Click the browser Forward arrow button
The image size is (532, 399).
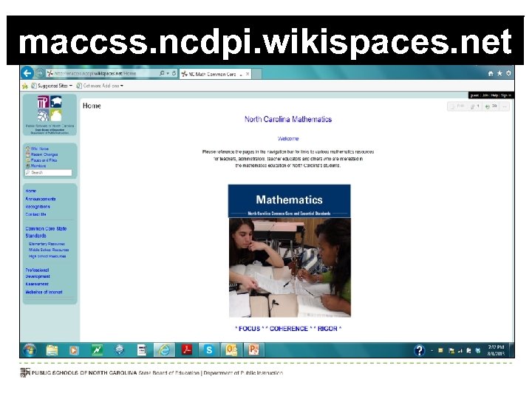(40, 73)
